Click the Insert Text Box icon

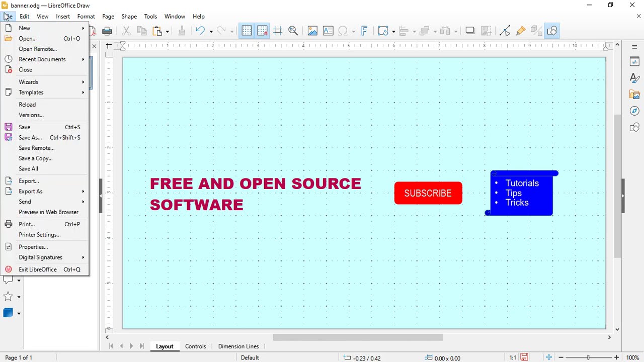coord(328,31)
